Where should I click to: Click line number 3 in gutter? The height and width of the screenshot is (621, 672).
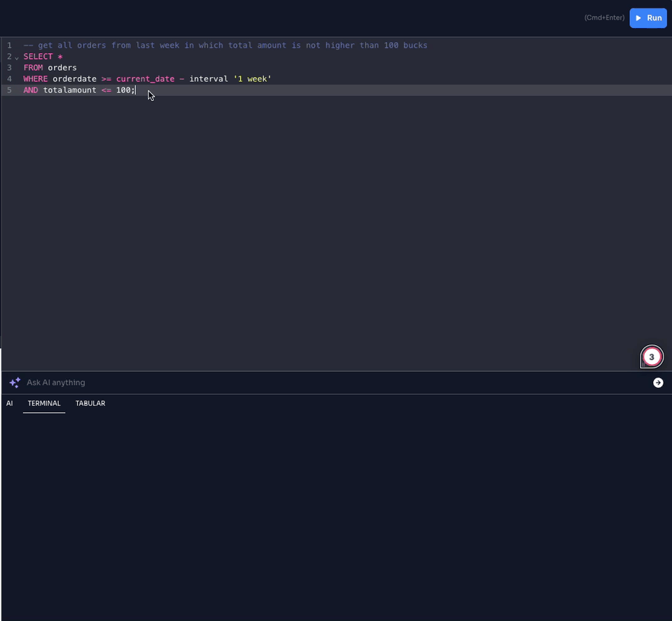click(x=9, y=67)
